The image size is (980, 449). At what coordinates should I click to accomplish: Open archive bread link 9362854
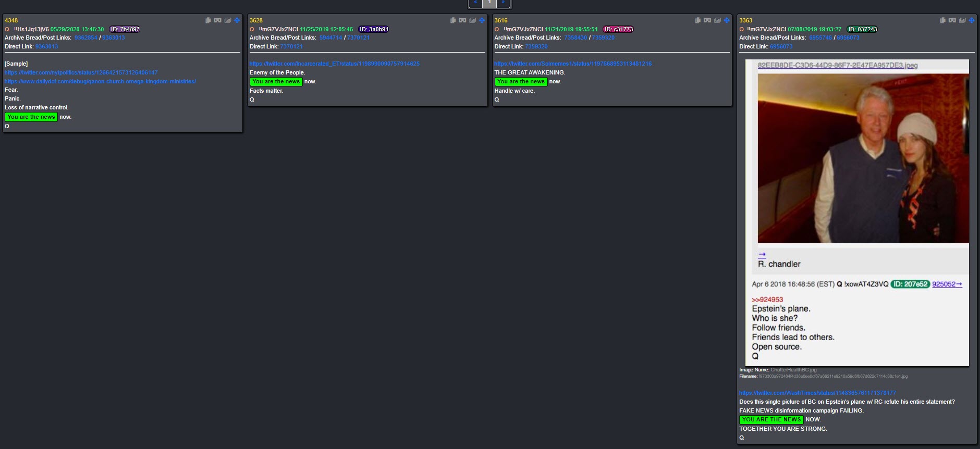[86, 38]
